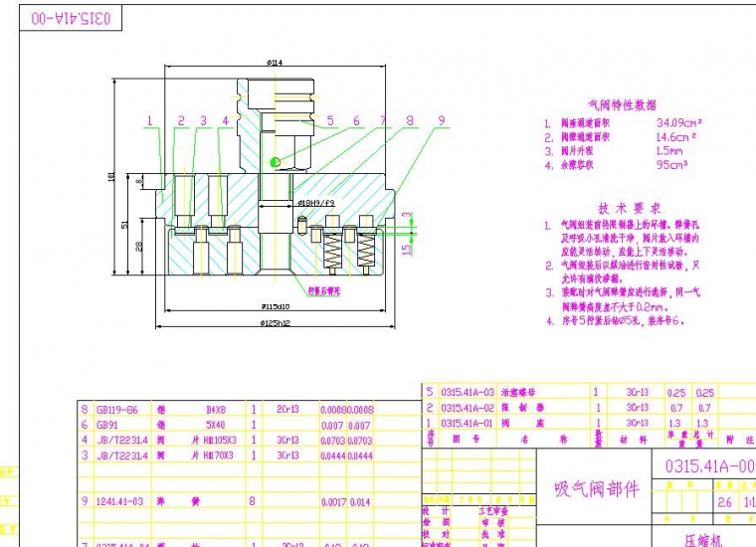Select part callout number 5
Screen dimensions: 756x547
point(330,121)
